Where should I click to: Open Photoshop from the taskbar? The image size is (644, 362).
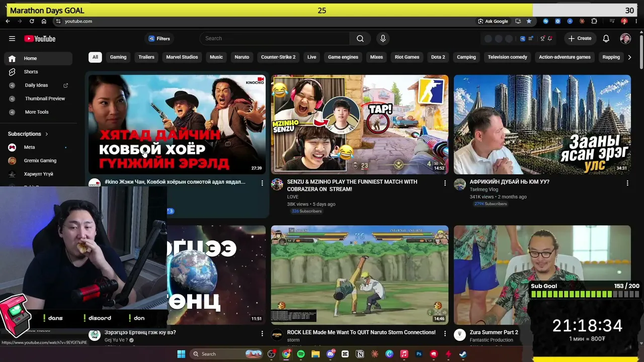(419, 354)
